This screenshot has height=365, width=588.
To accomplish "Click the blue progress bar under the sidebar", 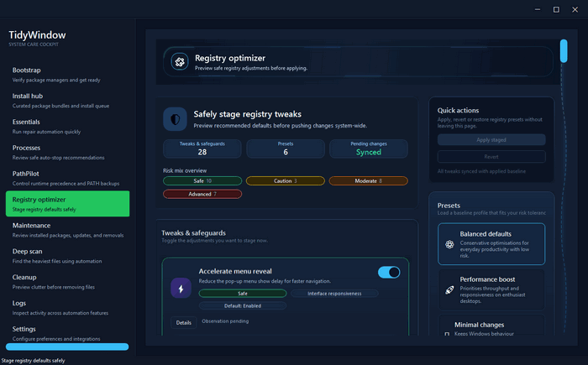I will 67,347.
